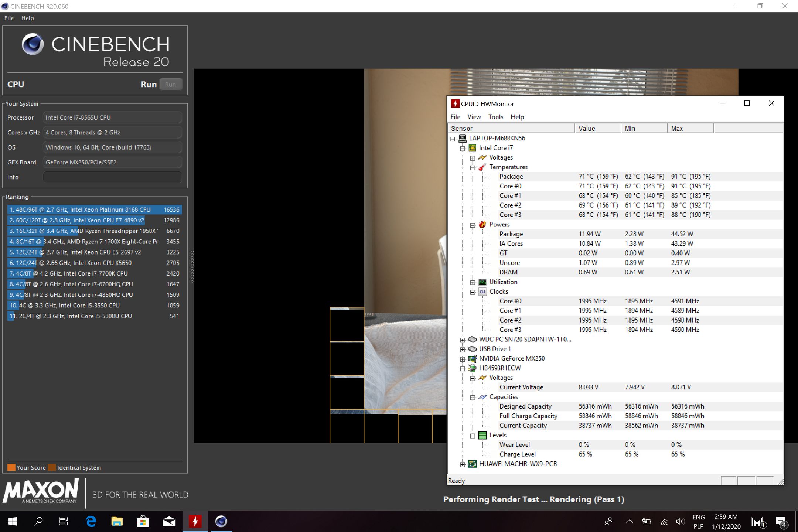Click the Value column header

point(598,128)
